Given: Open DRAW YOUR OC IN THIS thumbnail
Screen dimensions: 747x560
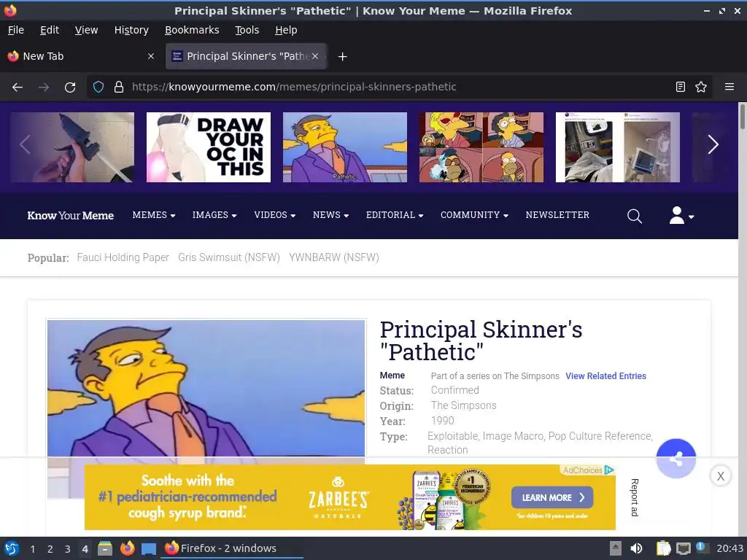Looking at the screenshot, I should 208,147.
